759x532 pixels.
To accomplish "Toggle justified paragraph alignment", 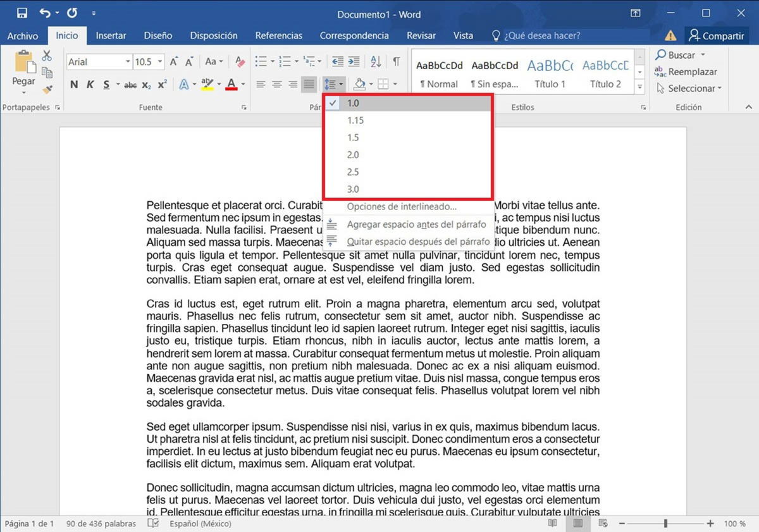I will [308, 84].
